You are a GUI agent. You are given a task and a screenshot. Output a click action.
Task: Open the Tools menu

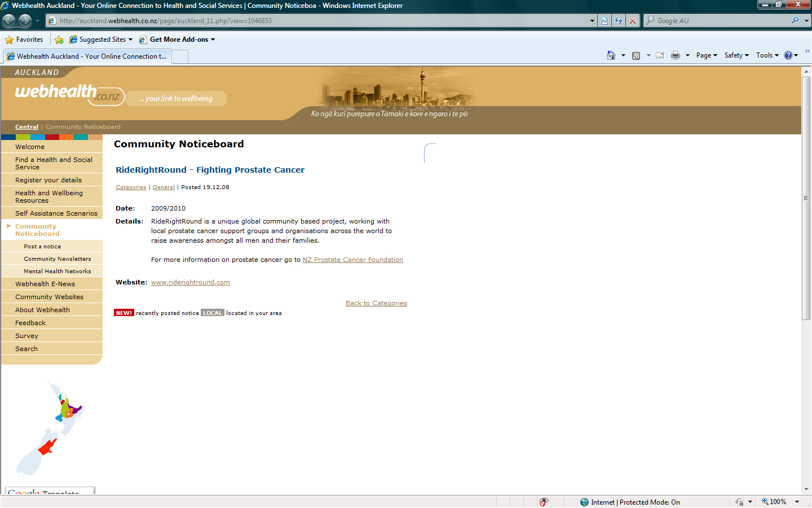coord(767,55)
